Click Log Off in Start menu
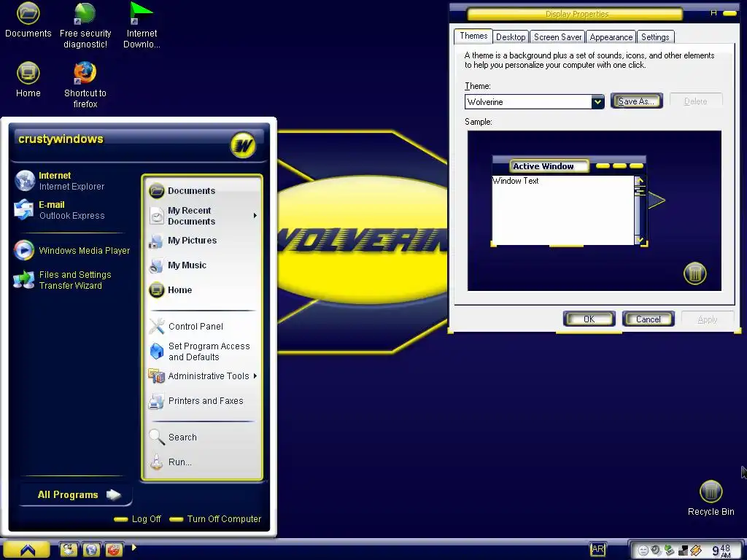 pos(138,519)
